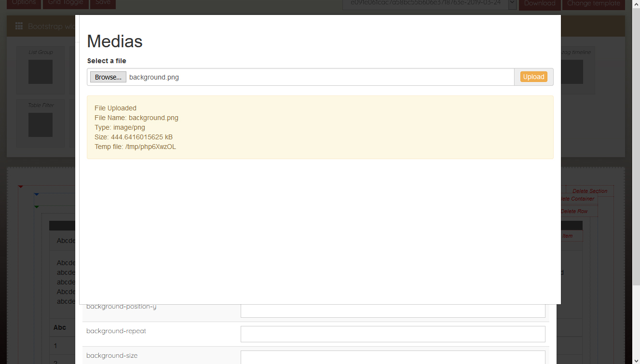Focus the background-repeat input field

[393, 334]
